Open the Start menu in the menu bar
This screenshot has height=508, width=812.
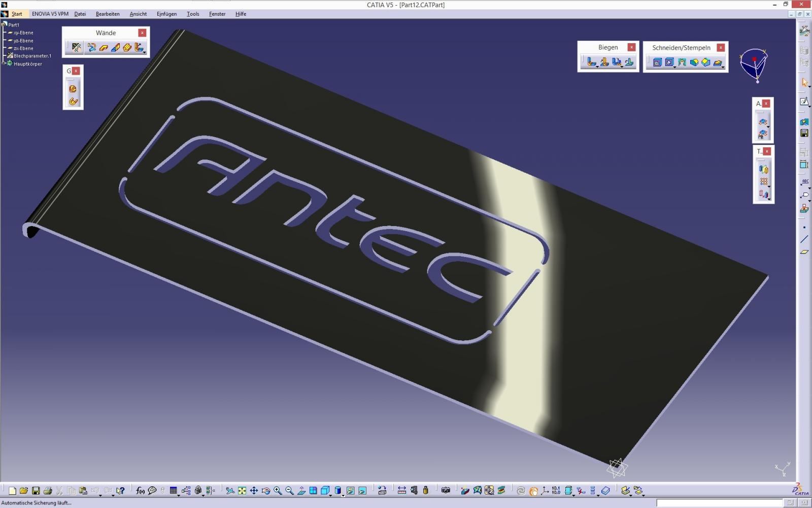coord(17,14)
